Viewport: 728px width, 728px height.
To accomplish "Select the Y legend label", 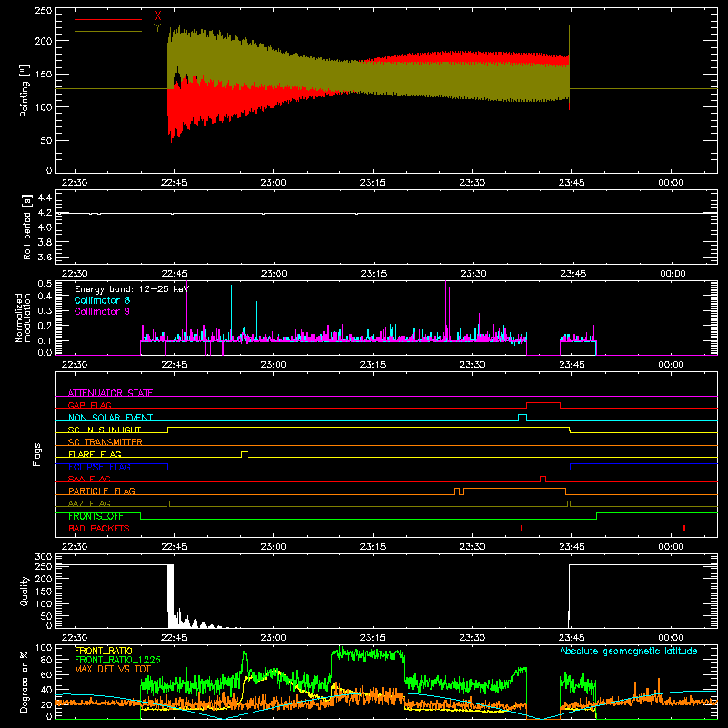I will coord(157,28).
